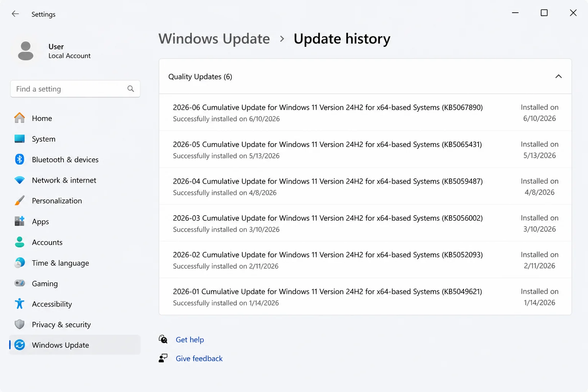The height and width of the screenshot is (392, 588).
Task: Select Windows Update in sidebar
Action: 75,345
